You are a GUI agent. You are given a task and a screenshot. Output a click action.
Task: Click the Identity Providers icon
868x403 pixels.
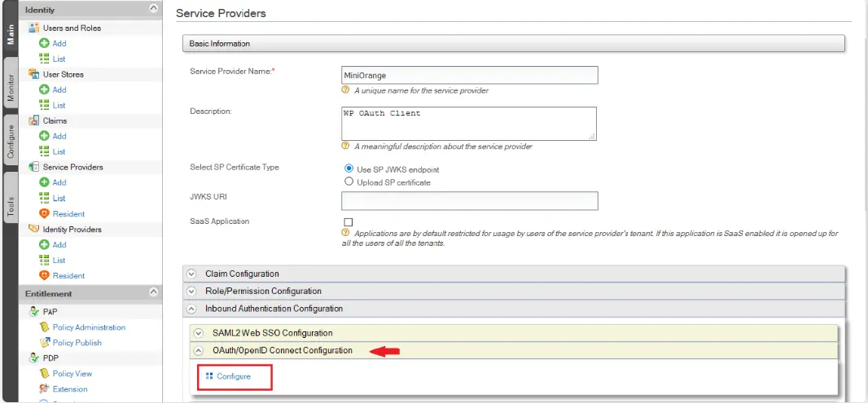[x=33, y=229]
